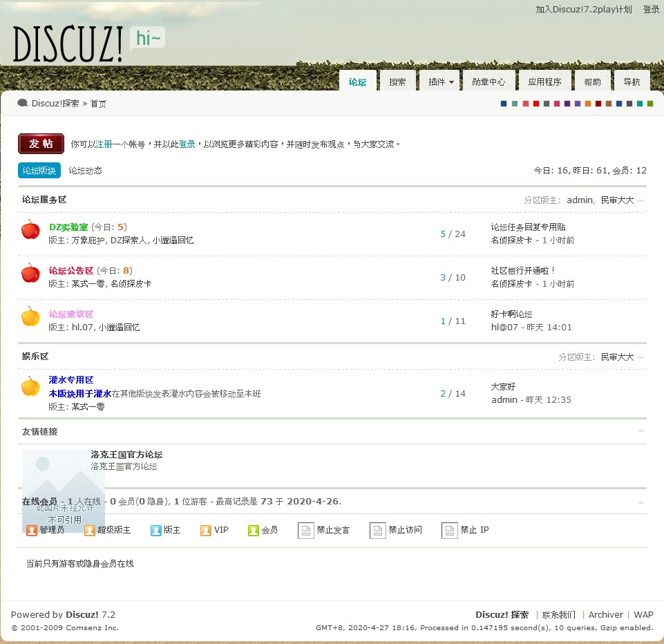Open the WAP footer link
Image resolution: width=664 pixels, height=644 pixels.
pos(643,614)
